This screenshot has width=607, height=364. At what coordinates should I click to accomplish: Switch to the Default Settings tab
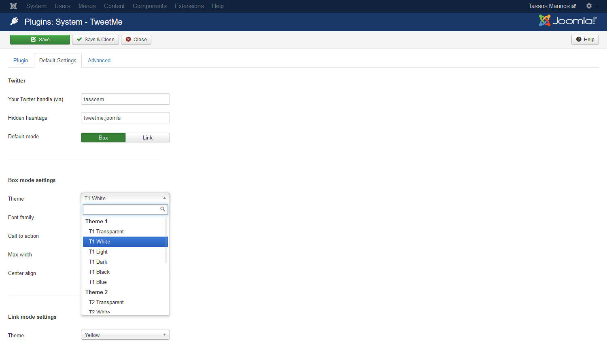[x=58, y=60]
